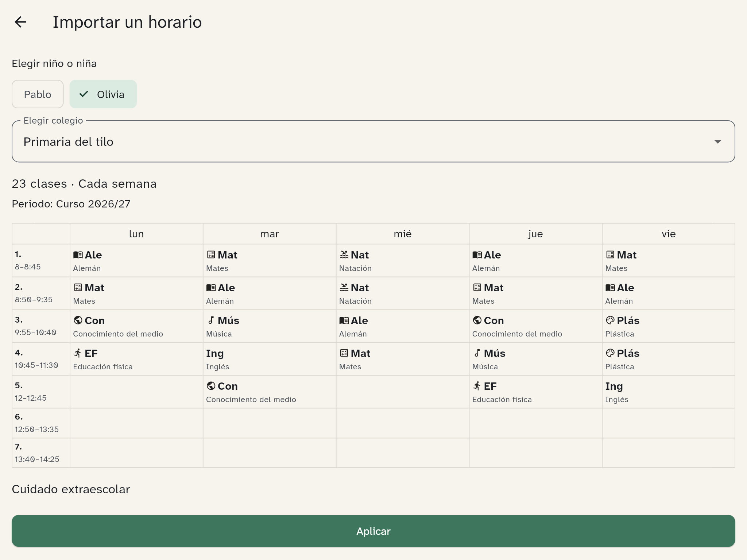Select the vie column header
This screenshot has height=560, width=747.
669,234
